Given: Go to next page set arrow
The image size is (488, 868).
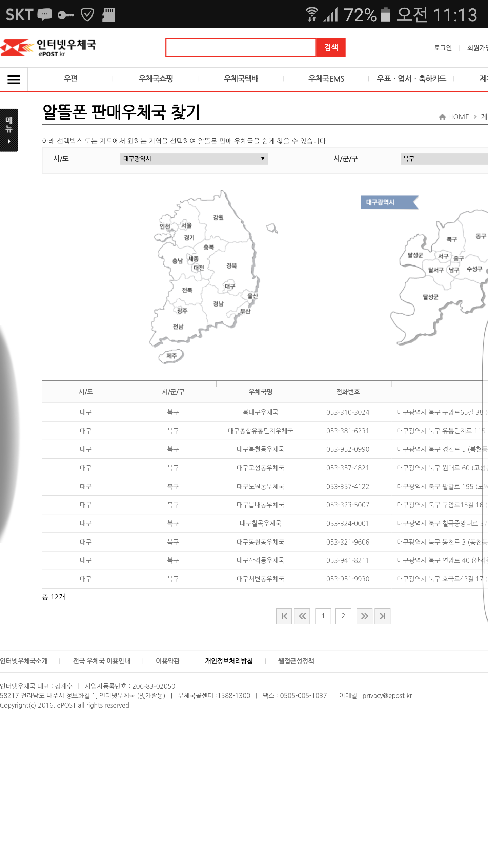Looking at the screenshot, I should tap(364, 616).
